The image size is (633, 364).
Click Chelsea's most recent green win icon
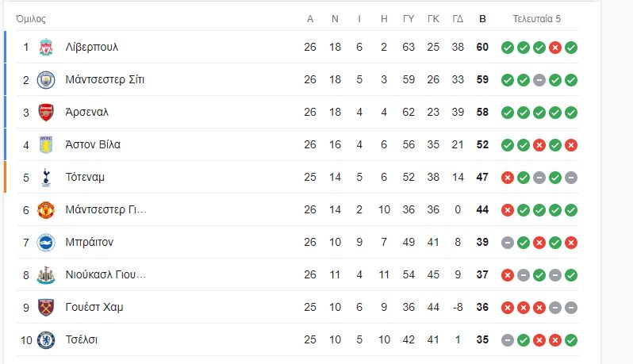click(x=571, y=340)
